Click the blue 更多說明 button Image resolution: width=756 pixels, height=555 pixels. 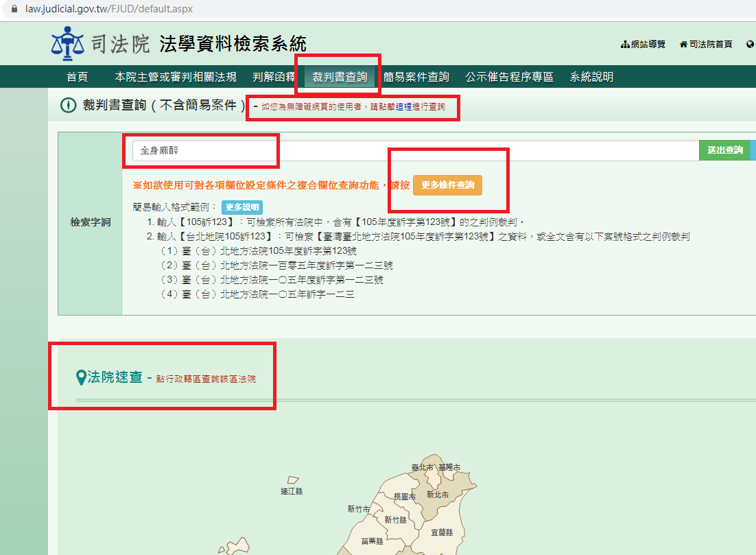click(x=242, y=207)
